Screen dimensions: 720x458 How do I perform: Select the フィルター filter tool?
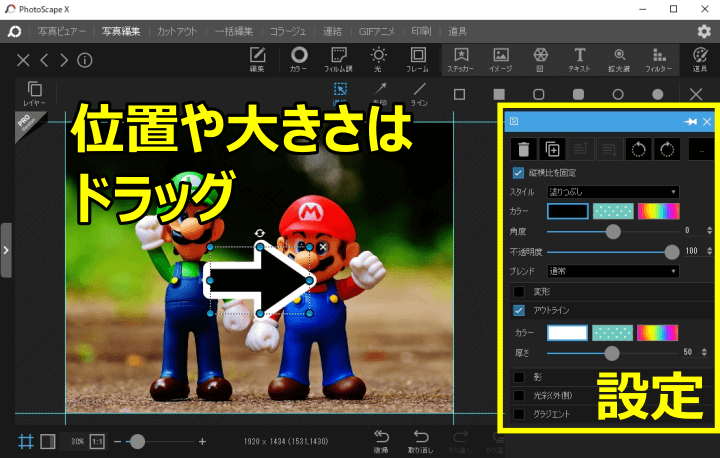[659, 60]
